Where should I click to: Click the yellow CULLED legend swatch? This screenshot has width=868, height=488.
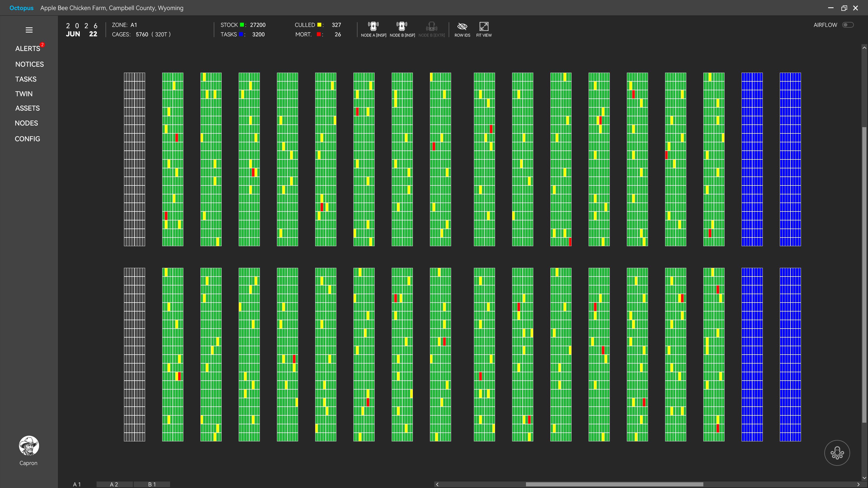319,25
